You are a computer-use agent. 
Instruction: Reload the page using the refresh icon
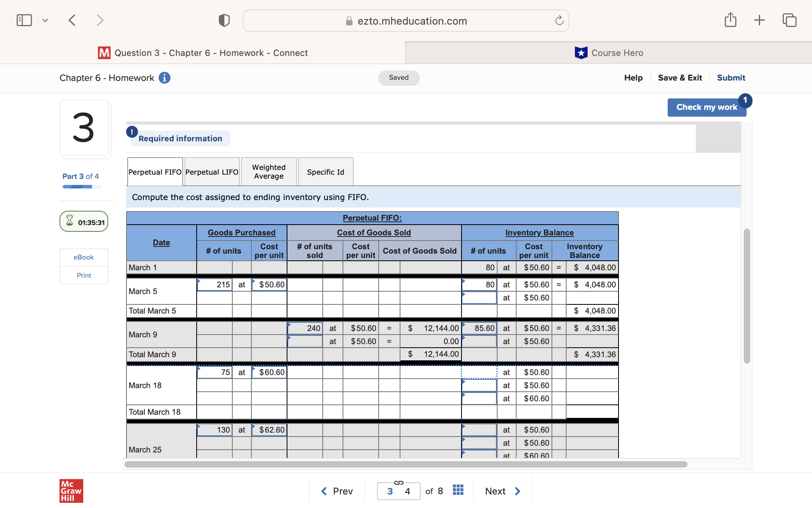(559, 21)
